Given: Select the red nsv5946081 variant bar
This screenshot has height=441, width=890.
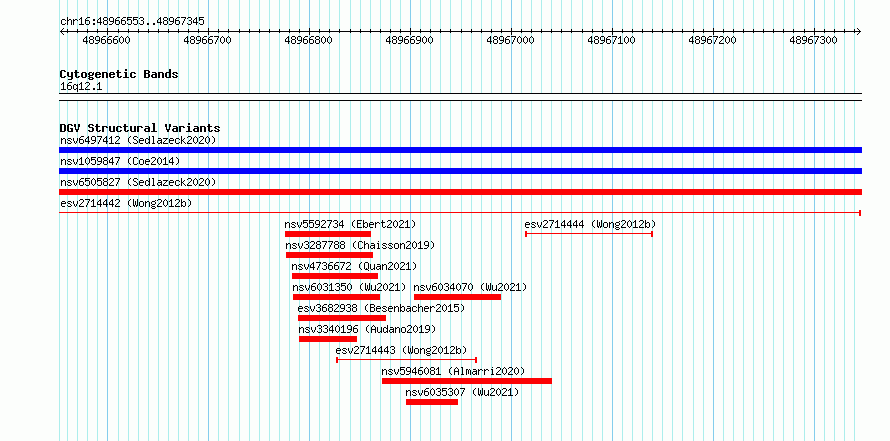Looking at the screenshot, I should [467, 381].
